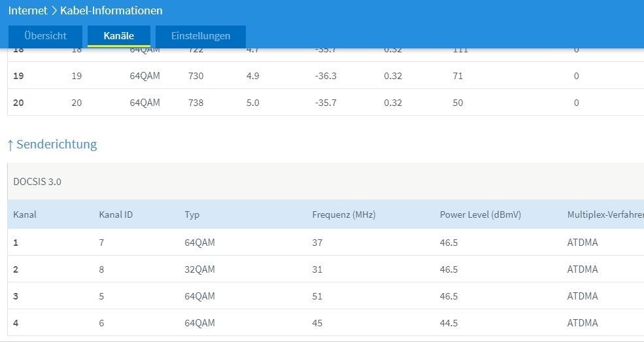Click the Multiplex-Verfahren column header
Screen dimensions: 644x342
tap(605, 214)
